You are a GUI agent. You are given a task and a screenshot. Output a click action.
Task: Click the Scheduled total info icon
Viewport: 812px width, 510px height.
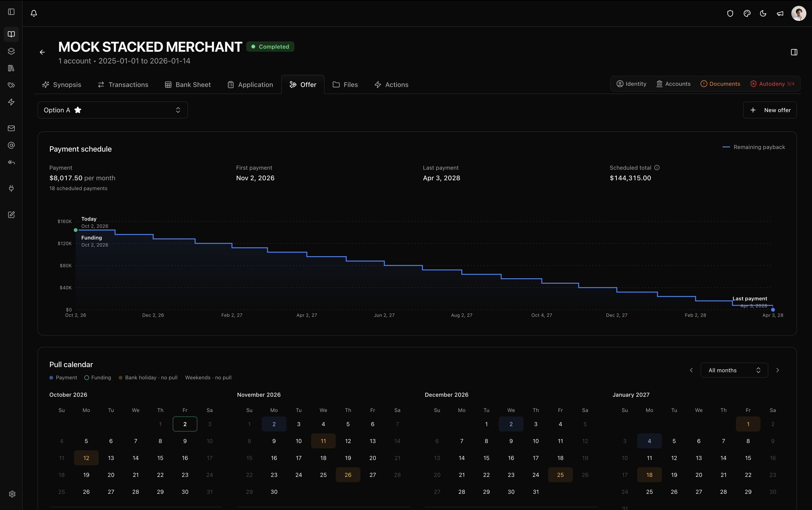point(657,168)
